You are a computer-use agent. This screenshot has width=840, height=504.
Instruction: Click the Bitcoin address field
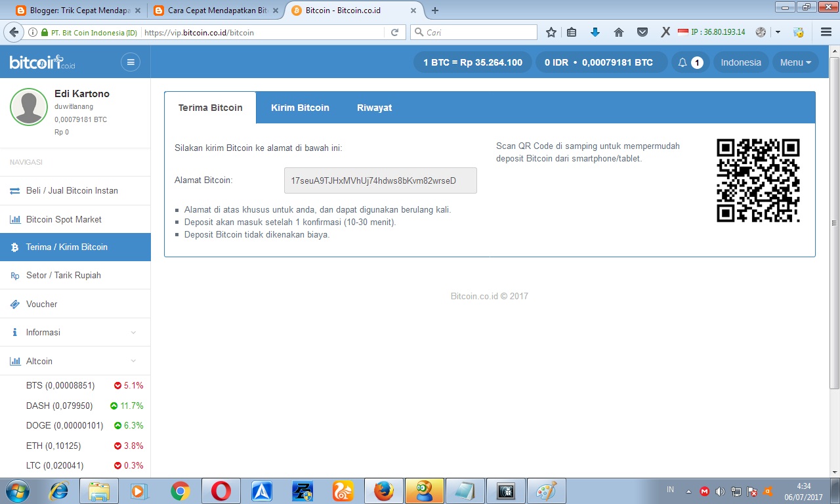tap(381, 180)
